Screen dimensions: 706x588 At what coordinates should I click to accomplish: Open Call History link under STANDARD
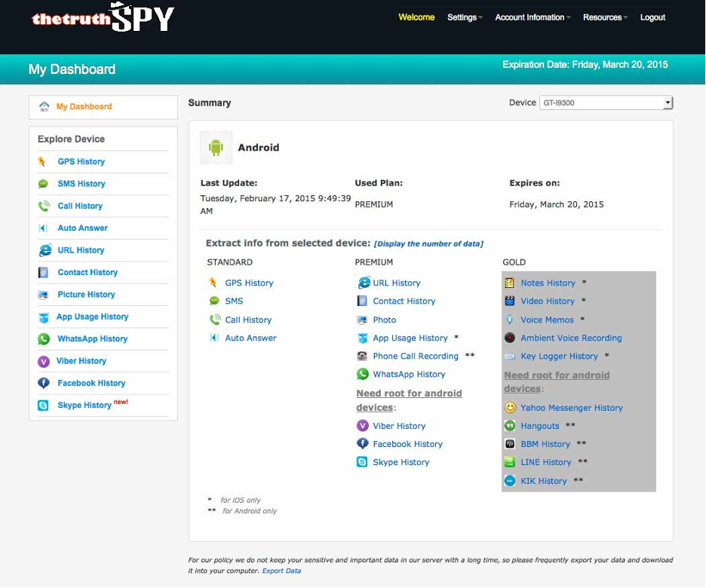tap(248, 320)
